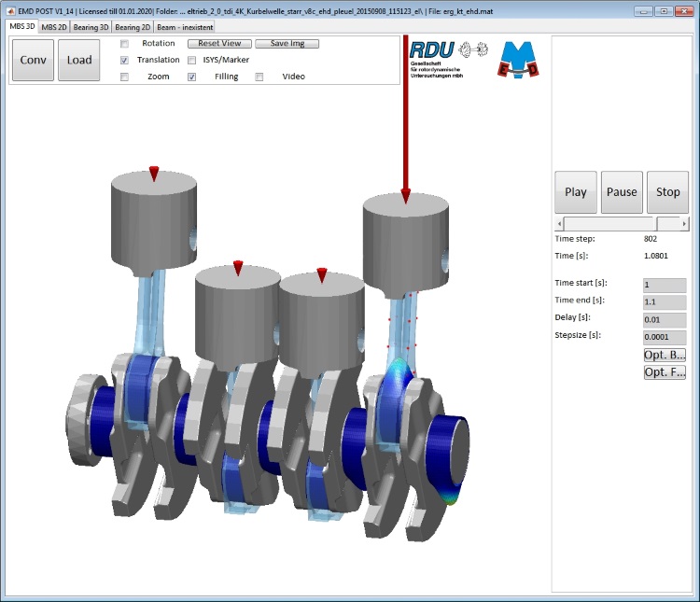
Task: Switch to the MBS 2D tab
Action: 54,27
